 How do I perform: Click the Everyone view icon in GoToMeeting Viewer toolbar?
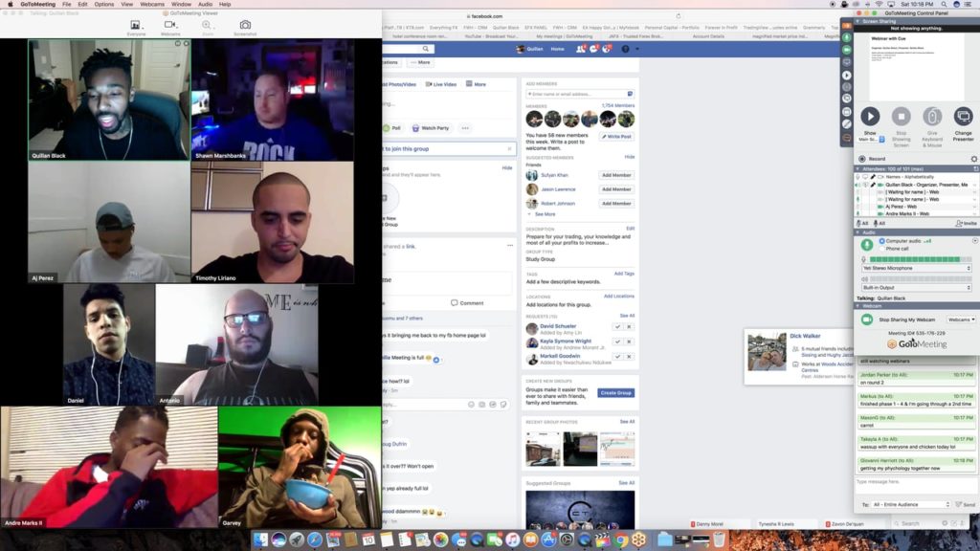[x=135, y=25]
